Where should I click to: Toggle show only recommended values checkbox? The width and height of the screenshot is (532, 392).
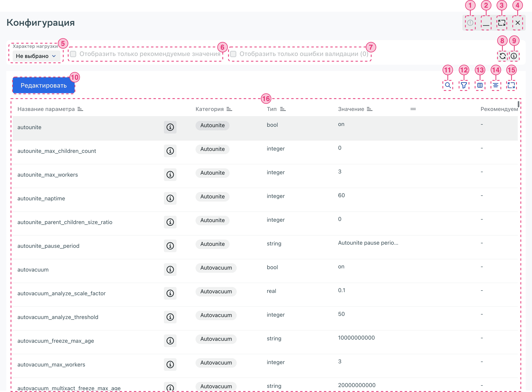[73, 54]
